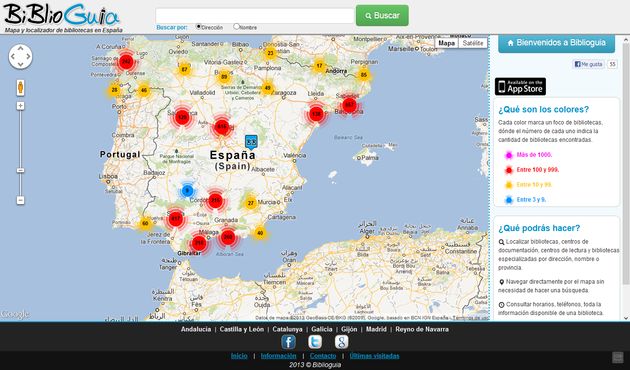Image resolution: width=630 pixels, height=370 pixels.
Task: Open the Últimas visitadas link
Action: (x=374, y=356)
